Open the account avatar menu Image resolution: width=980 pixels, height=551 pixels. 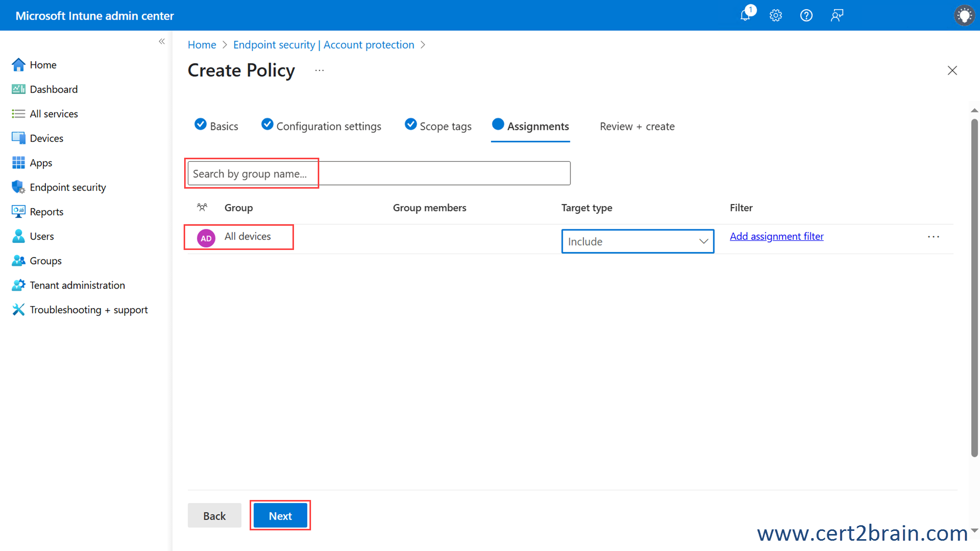963,15
